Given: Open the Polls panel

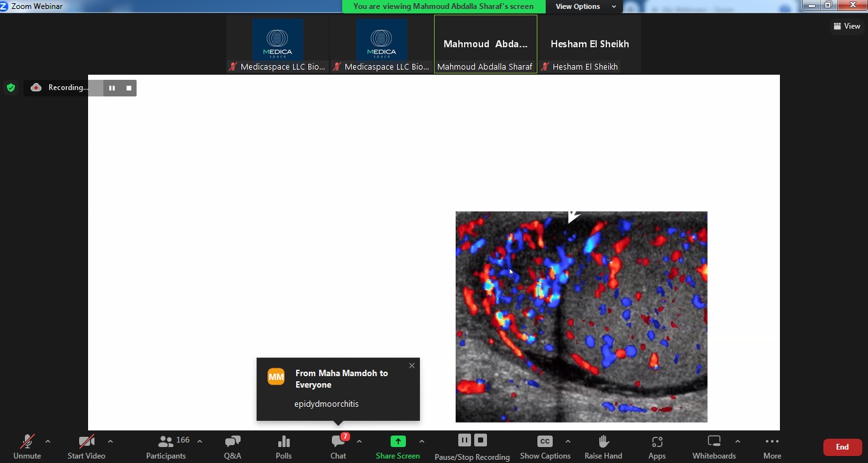Looking at the screenshot, I should point(283,446).
